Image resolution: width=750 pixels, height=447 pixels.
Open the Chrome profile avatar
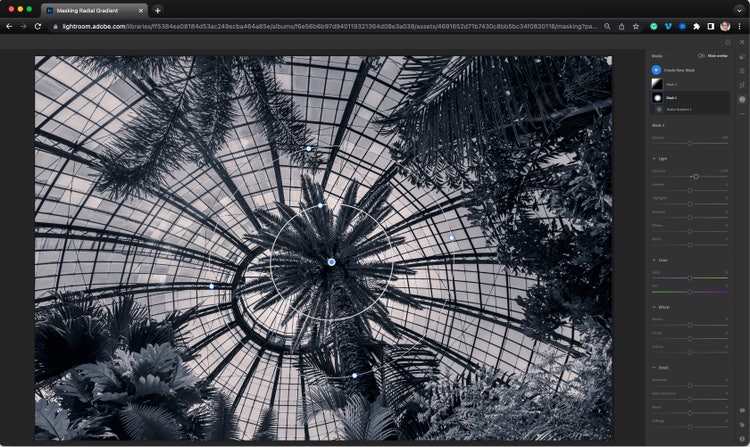725,26
